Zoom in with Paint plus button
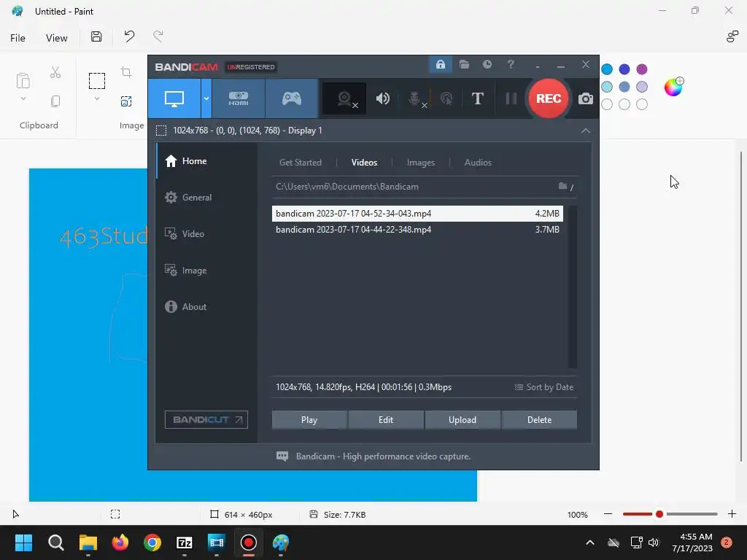 click(732, 514)
